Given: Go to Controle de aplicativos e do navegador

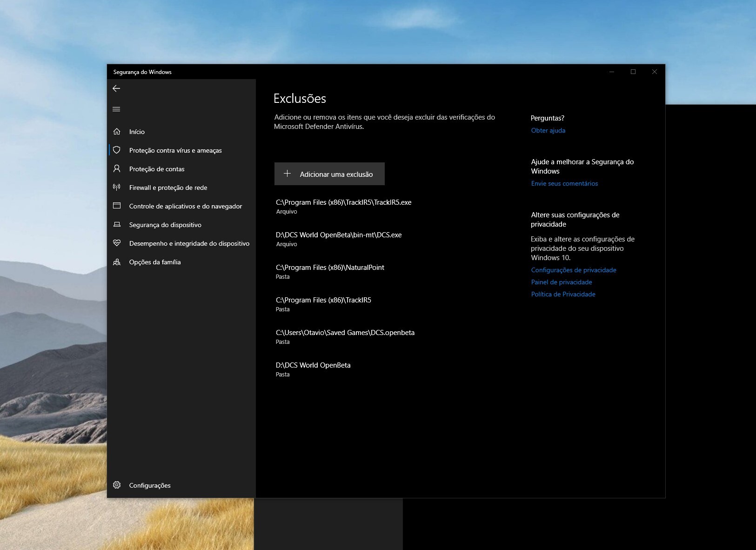Looking at the screenshot, I should tap(186, 206).
